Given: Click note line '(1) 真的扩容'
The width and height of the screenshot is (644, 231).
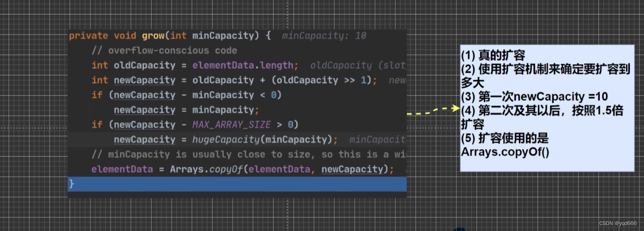Looking at the screenshot, I should click(493, 55).
